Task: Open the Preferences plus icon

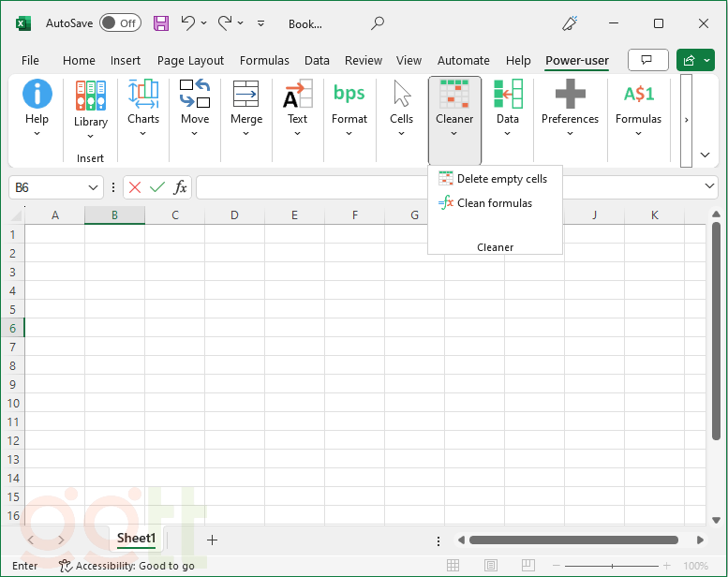Action: pos(570,95)
